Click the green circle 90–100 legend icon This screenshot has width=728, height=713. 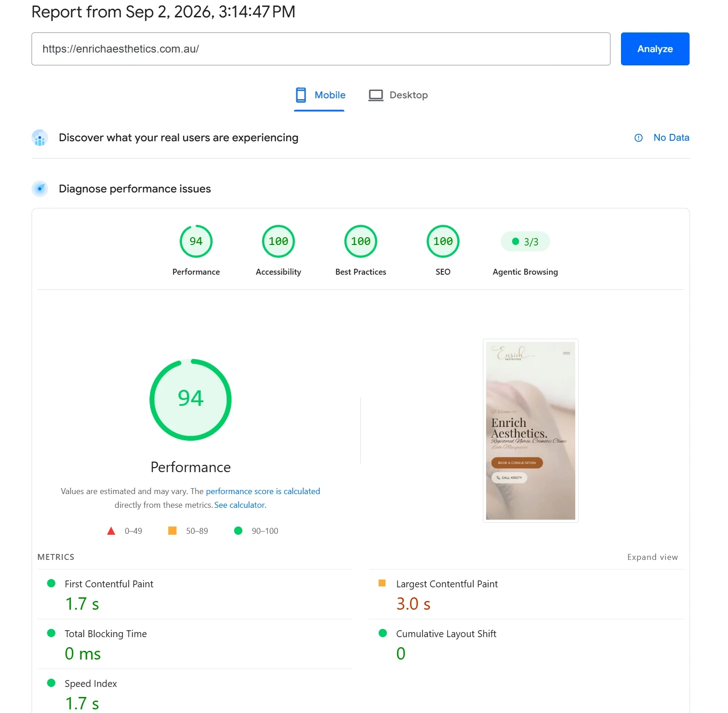point(238,531)
